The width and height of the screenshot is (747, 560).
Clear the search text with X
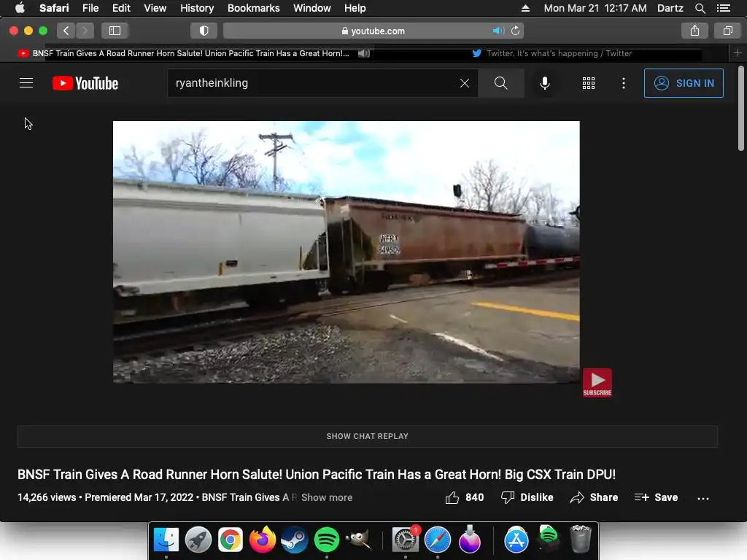[465, 83]
